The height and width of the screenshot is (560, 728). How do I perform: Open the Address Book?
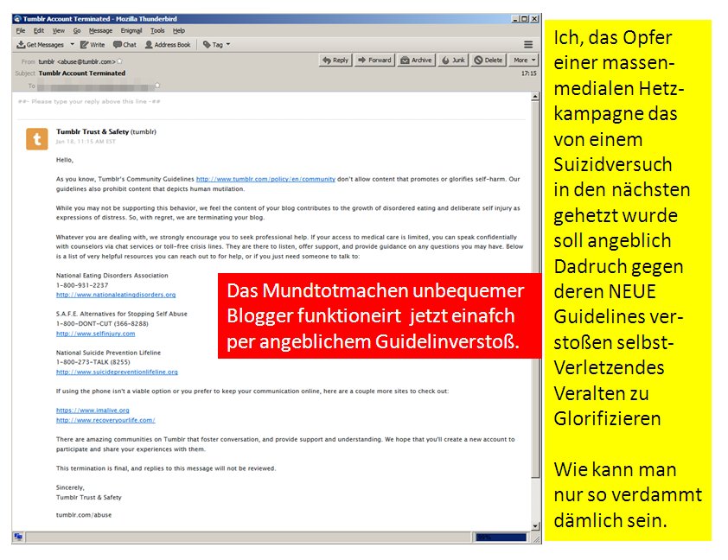click(x=168, y=45)
